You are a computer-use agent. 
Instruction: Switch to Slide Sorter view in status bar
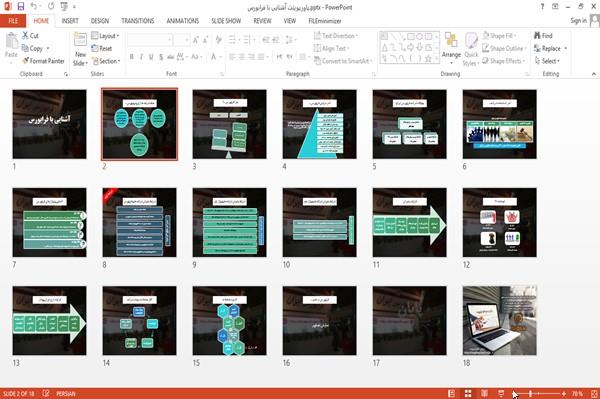coord(468,393)
